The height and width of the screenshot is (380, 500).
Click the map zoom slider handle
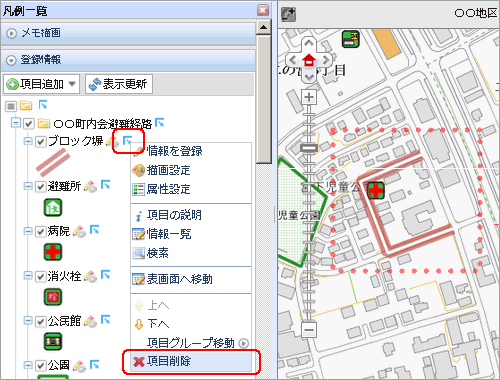coord(309,148)
